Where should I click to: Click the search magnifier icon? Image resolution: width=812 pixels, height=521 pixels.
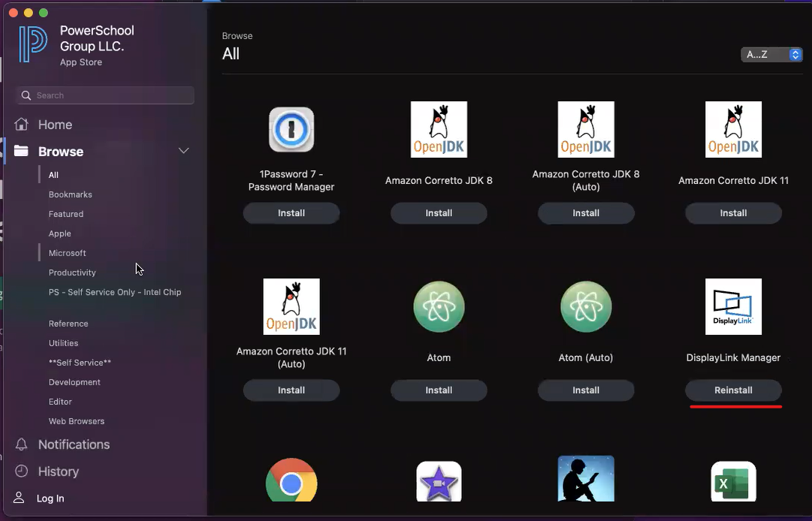(26, 95)
